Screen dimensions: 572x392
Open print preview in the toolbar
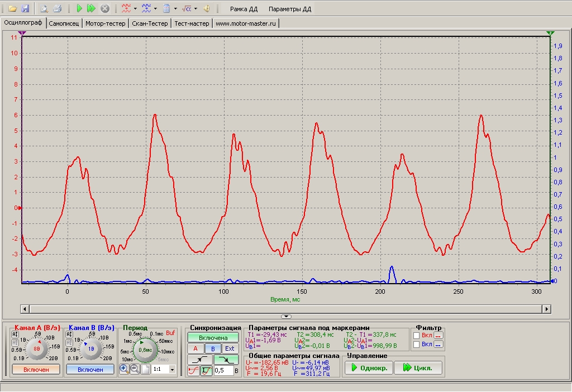pyautogui.click(x=44, y=8)
